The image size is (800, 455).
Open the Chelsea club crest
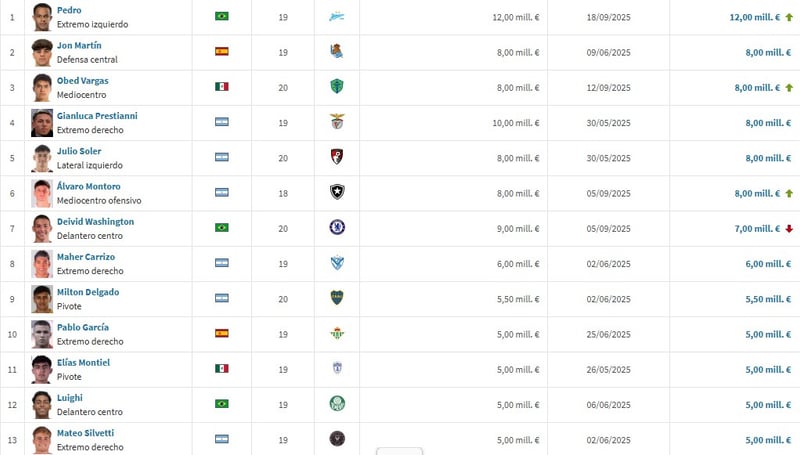[x=336, y=227]
